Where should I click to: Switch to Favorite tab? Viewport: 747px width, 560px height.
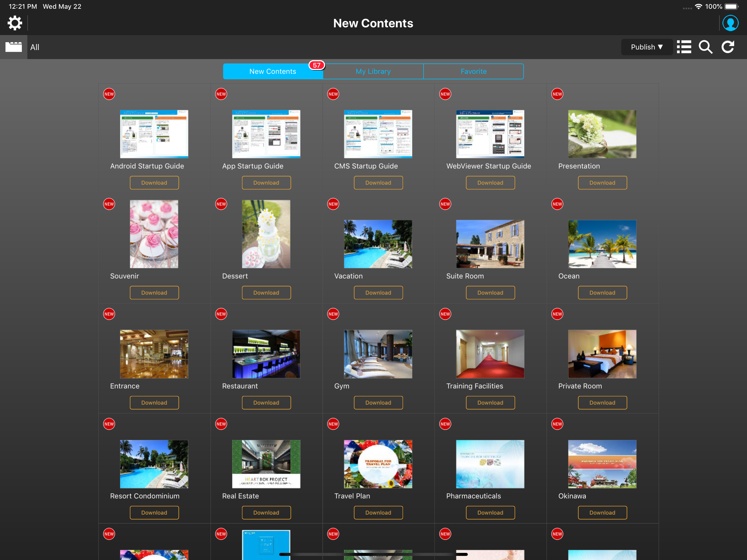coord(474,71)
